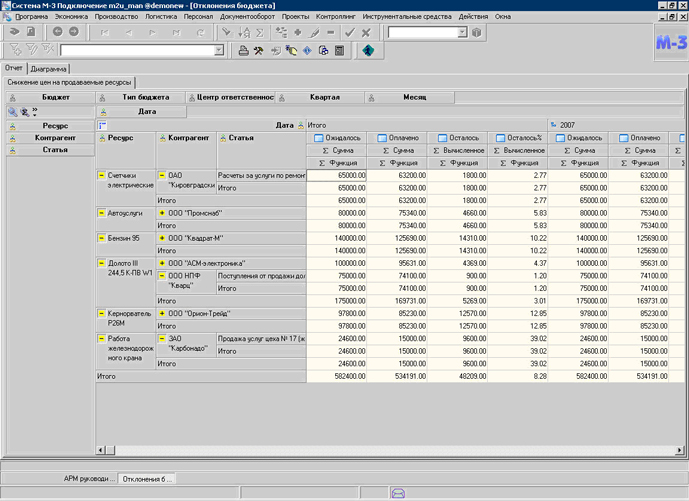Click the back navigation arrow icon
This screenshot has height=501, width=689.
point(58,32)
